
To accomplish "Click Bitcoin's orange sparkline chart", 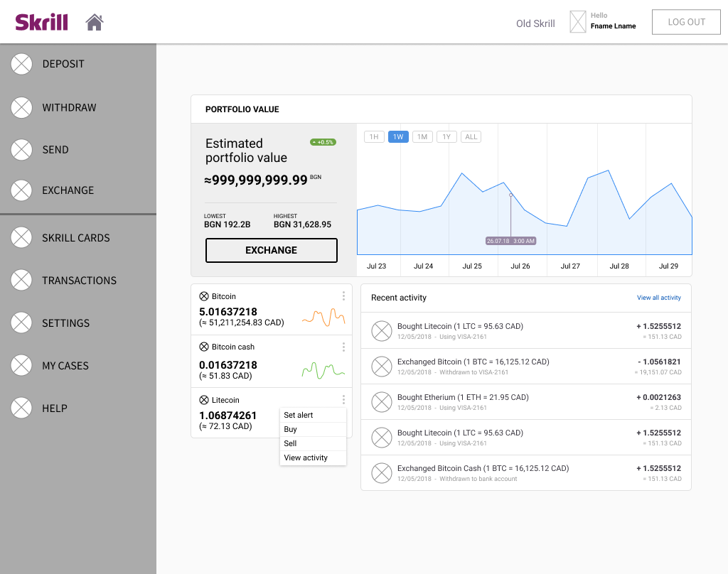I will (x=323, y=317).
